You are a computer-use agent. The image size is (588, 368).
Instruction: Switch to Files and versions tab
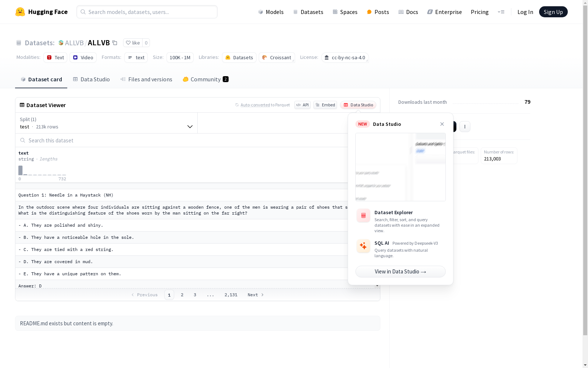click(x=146, y=79)
